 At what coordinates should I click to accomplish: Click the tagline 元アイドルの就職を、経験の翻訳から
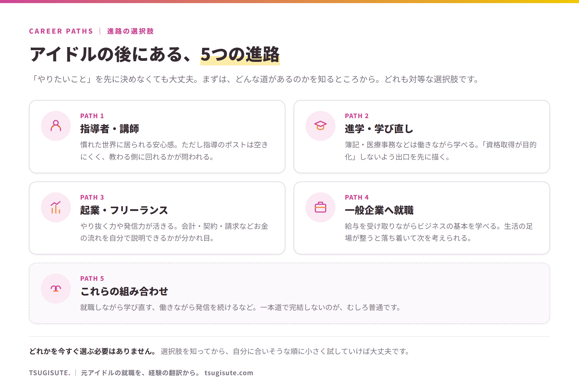140,373
